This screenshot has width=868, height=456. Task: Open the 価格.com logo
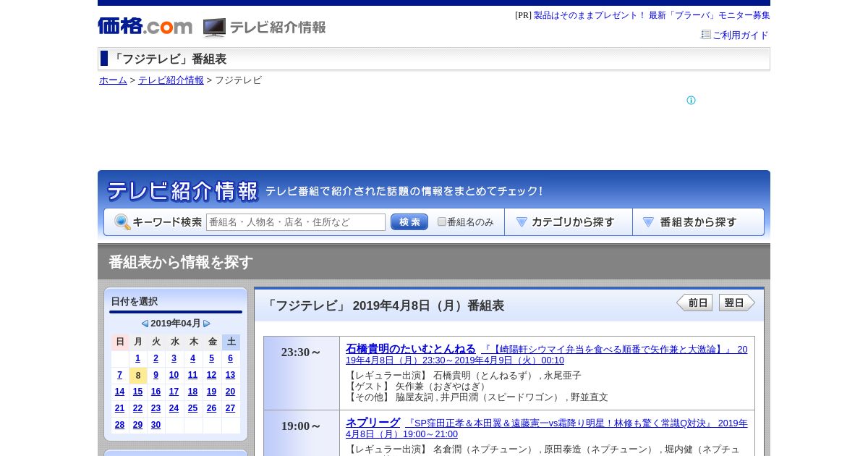click(145, 26)
